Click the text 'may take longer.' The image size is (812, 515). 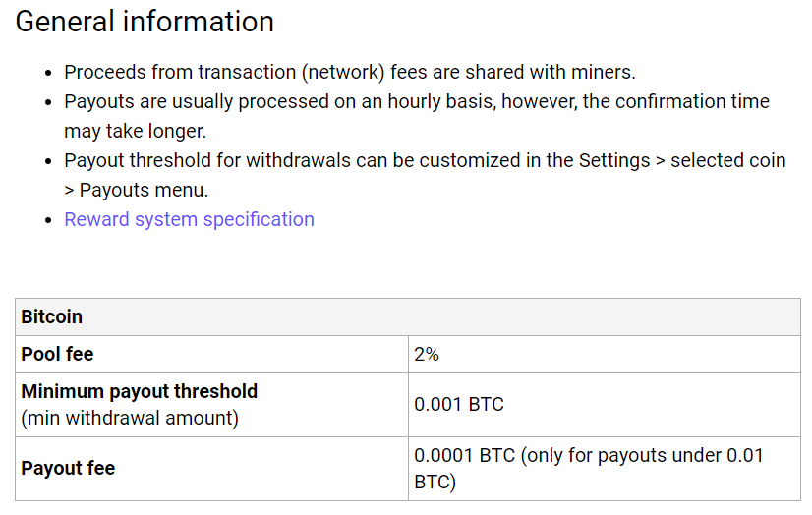[x=135, y=131]
